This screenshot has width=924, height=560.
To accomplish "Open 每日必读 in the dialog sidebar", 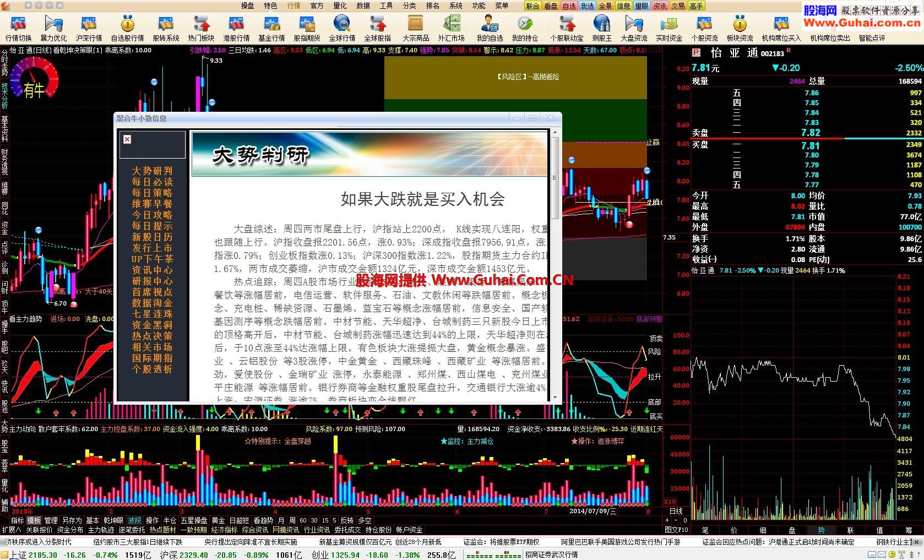I will [152, 182].
